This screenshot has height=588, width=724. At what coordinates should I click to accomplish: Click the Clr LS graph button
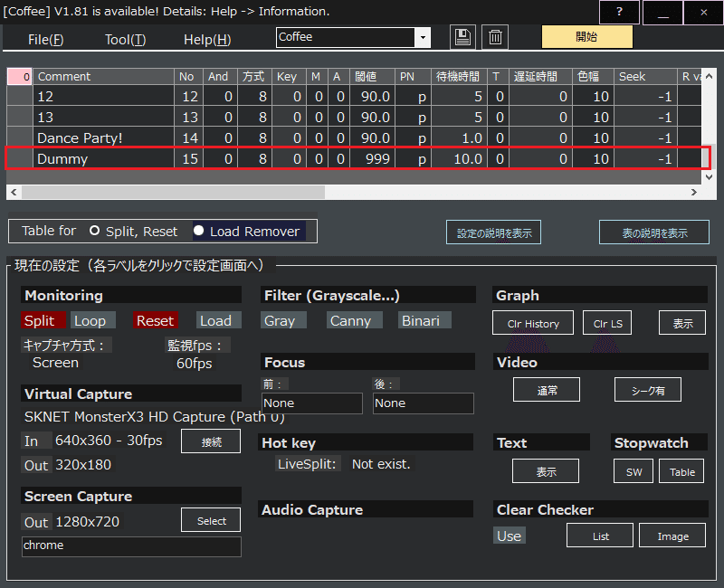(x=607, y=323)
